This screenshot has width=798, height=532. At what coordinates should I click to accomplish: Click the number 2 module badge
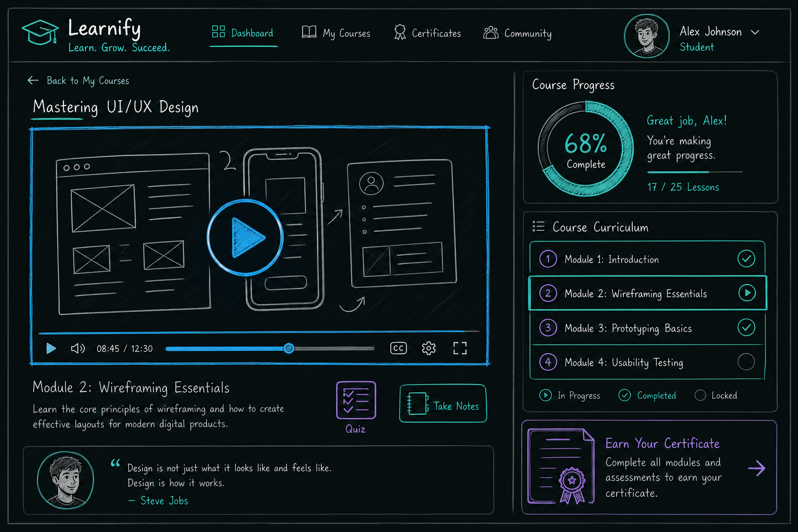coord(548,294)
